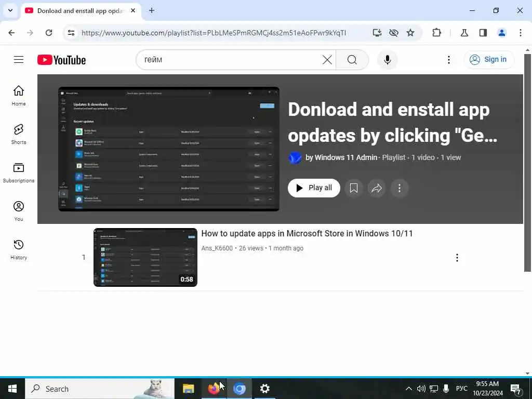532x399 pixels.
Task: Open playlist header thumbnail
Action: [169, 149]
